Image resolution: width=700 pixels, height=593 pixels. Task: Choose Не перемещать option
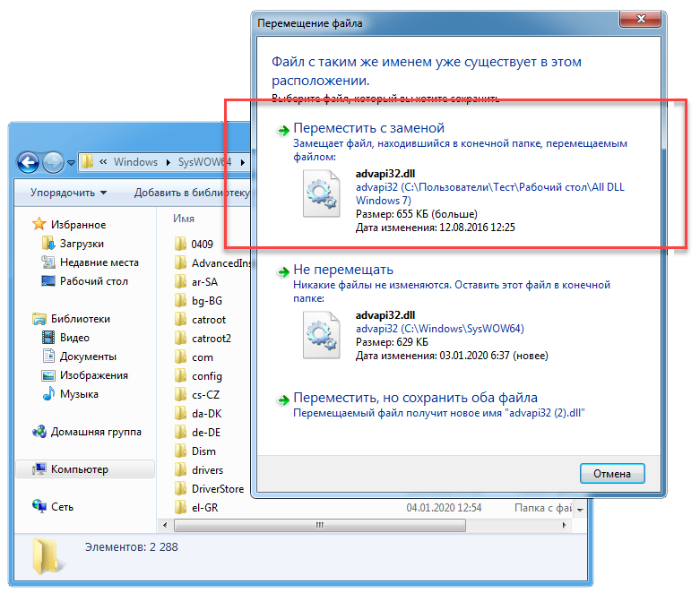[343, 270]
